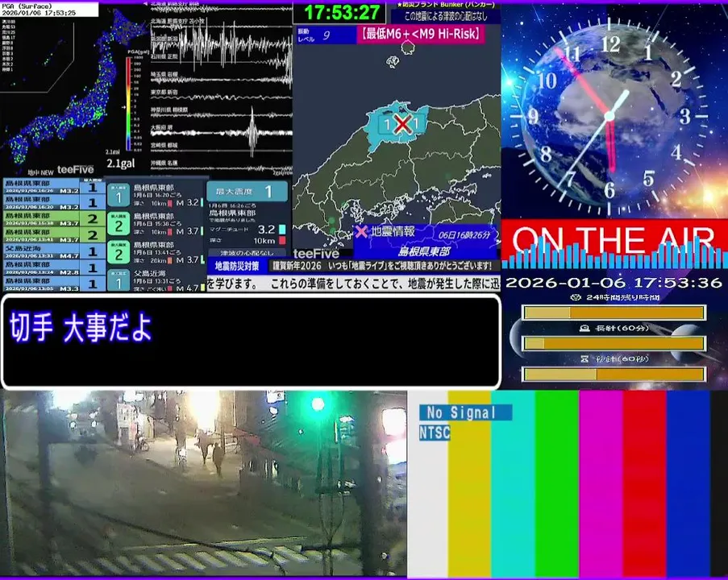728x580 pixels.
Task: Click the No Signal label
Action: coord(466,412)
